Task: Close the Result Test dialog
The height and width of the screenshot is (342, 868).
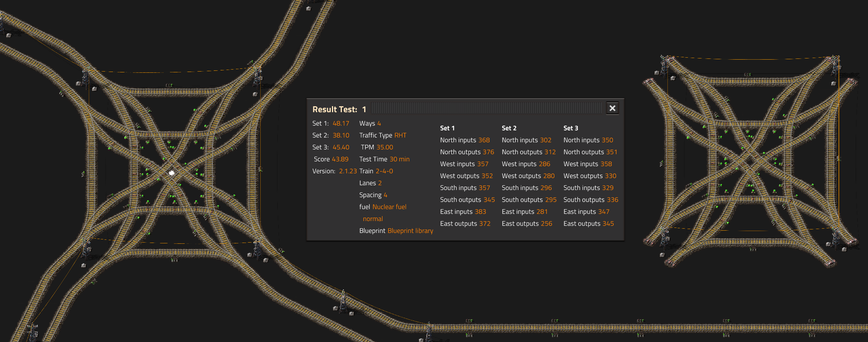Action: (612, 108)
